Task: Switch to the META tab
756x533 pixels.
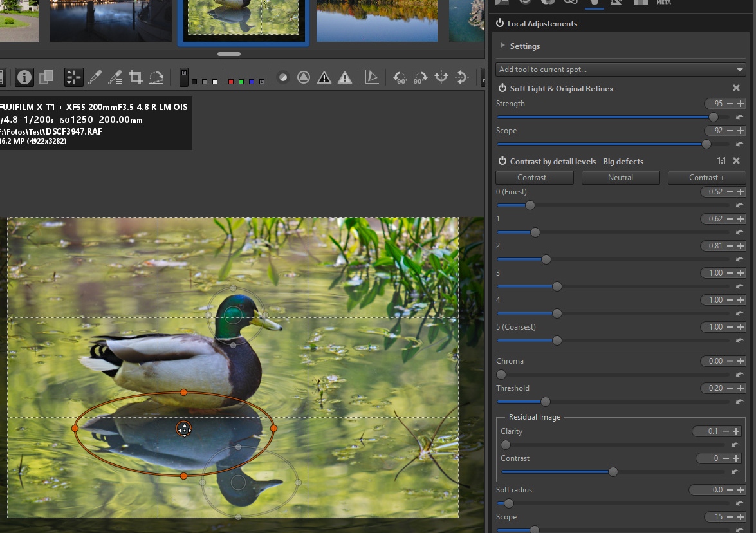Action: (x=663, y=3)
